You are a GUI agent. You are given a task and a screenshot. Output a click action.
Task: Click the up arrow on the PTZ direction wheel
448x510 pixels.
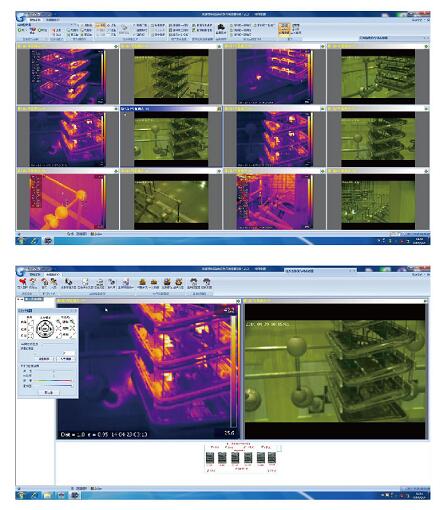[45, 322]
